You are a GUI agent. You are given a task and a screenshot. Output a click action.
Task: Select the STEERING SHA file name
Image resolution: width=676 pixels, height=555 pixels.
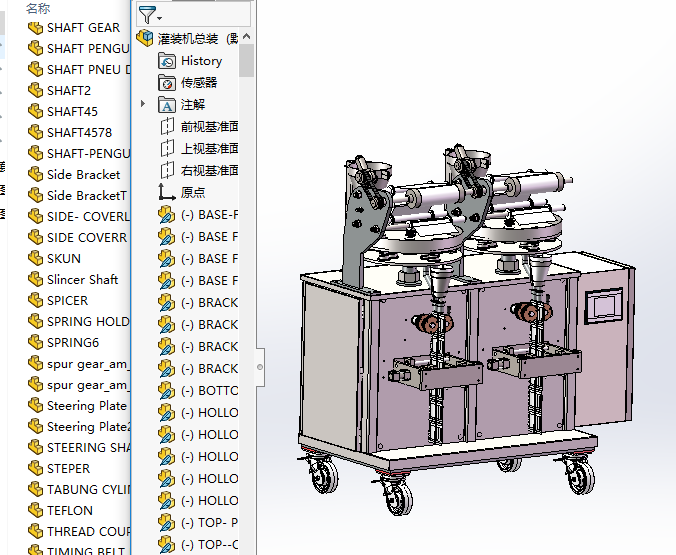[x=88, y=448]
